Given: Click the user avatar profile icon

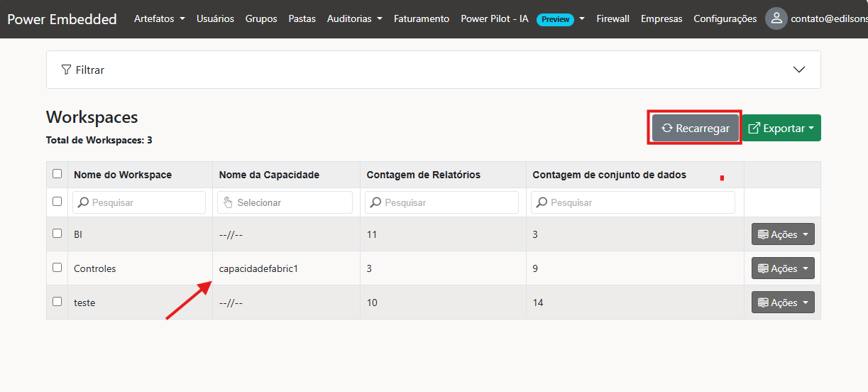Looking at the screenshot, I should 776,18.
